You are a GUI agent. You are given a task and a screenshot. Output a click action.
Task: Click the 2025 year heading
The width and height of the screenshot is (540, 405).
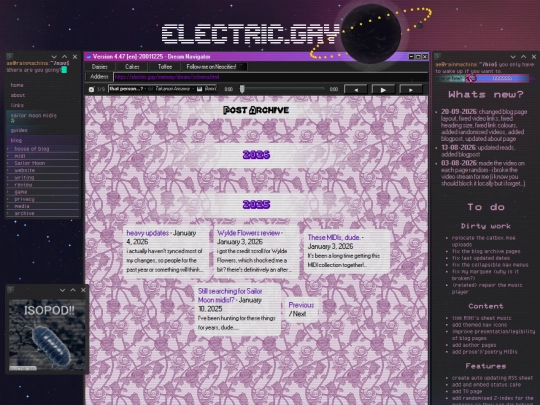[x=256, y=205]
